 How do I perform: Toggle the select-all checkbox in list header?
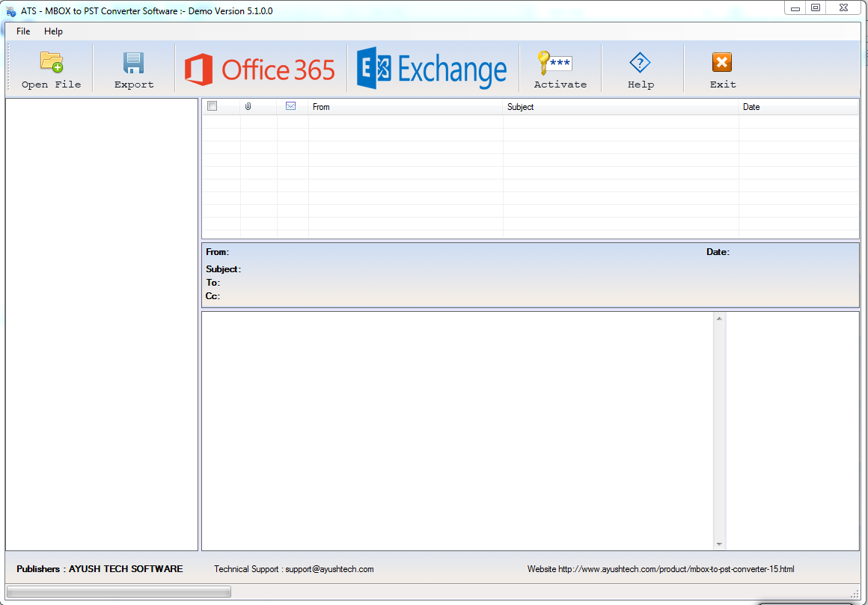(x=212, y=106)
